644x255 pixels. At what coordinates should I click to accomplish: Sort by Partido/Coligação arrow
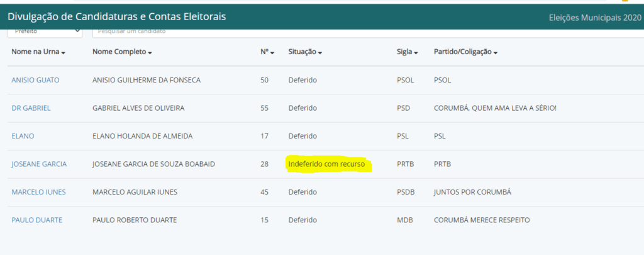point(496,53)
